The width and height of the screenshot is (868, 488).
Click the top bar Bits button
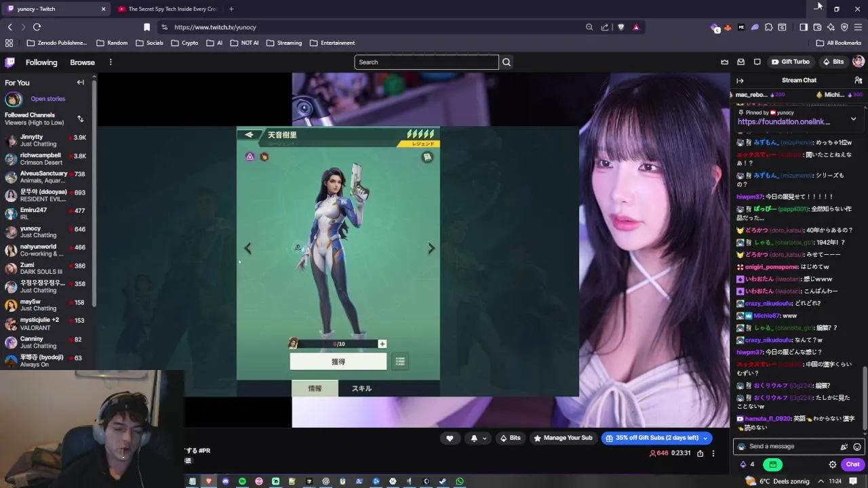(x=833, y=62)
